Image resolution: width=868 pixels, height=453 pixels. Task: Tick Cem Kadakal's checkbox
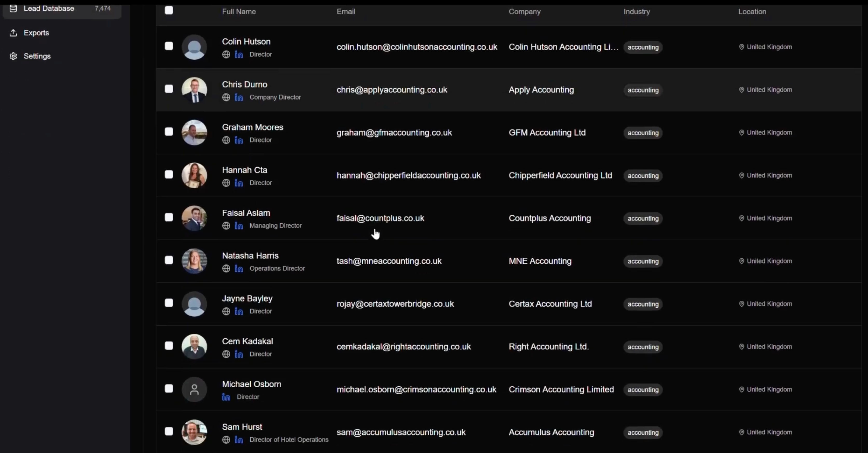(x=169, y=346)
